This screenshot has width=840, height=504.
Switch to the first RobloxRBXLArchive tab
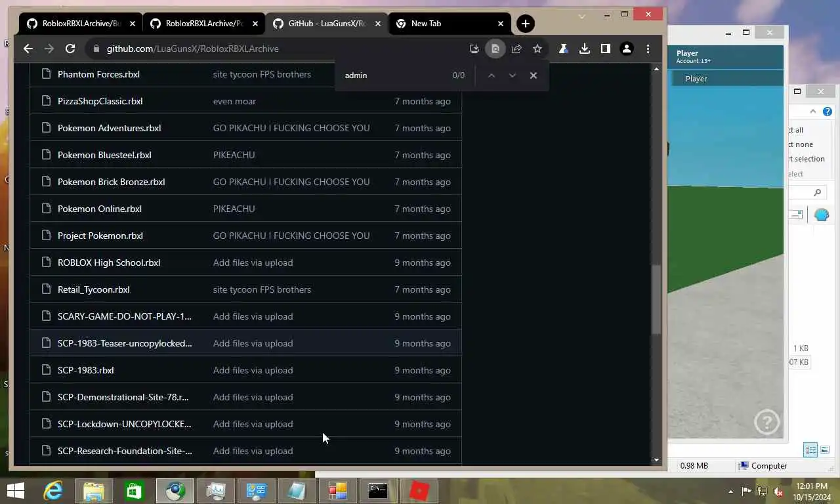pyautogui.click(x=80, y=24)
